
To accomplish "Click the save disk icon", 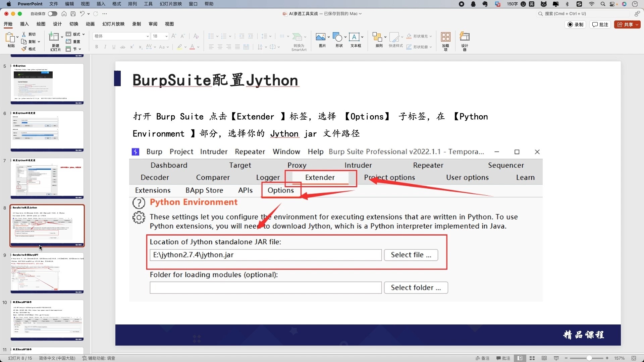I will pyautogui.click(x=73, y=14).
